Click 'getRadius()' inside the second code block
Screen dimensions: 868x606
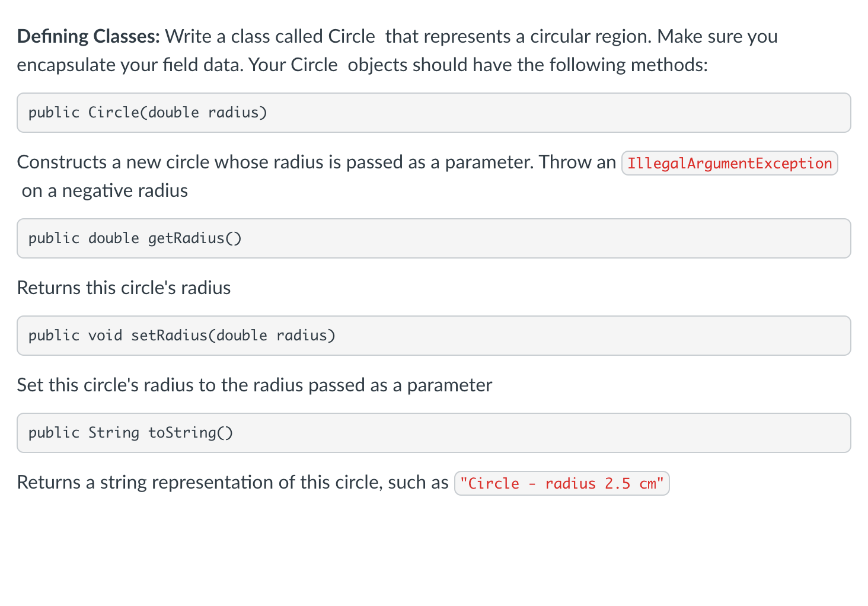tap(194, 238)
